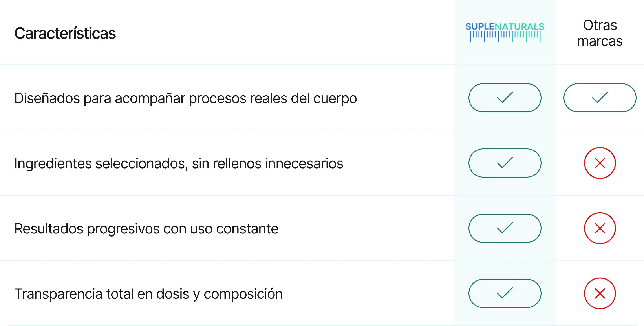Click 'Ingredientes seleccionados, sin rellenos innecesarios' text
Viewport: 644px width, 326px height.
click(179, 163)
